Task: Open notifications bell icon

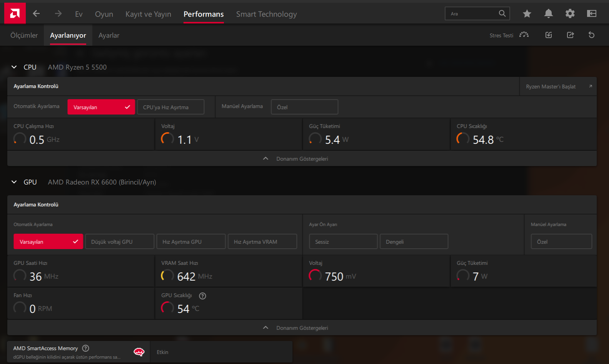Action: 548,14
